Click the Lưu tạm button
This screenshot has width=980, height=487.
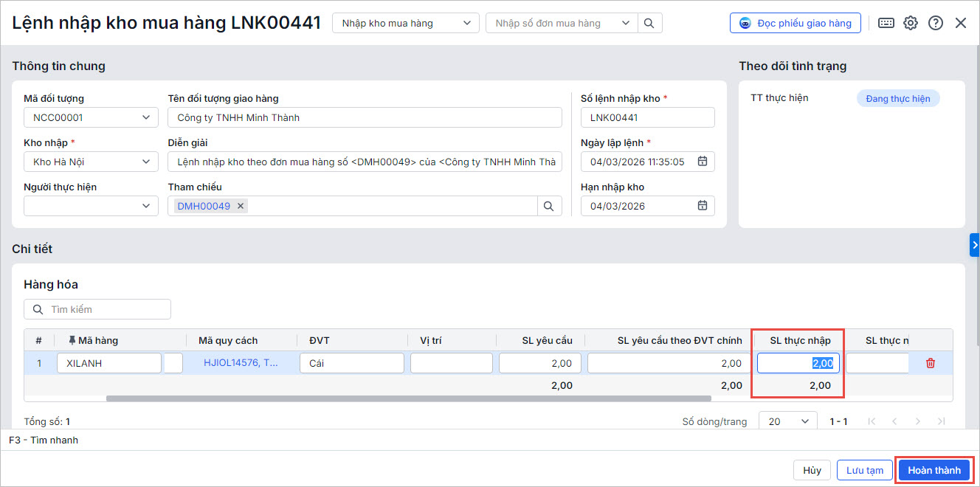pyautogui.click(x=865, y=470)
